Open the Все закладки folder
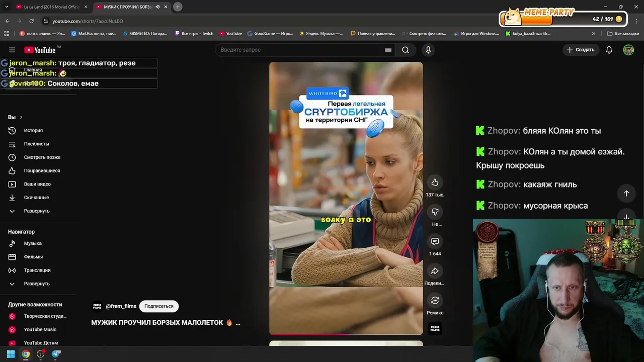Viewport: 644px width, 362px height. (623, 34)
